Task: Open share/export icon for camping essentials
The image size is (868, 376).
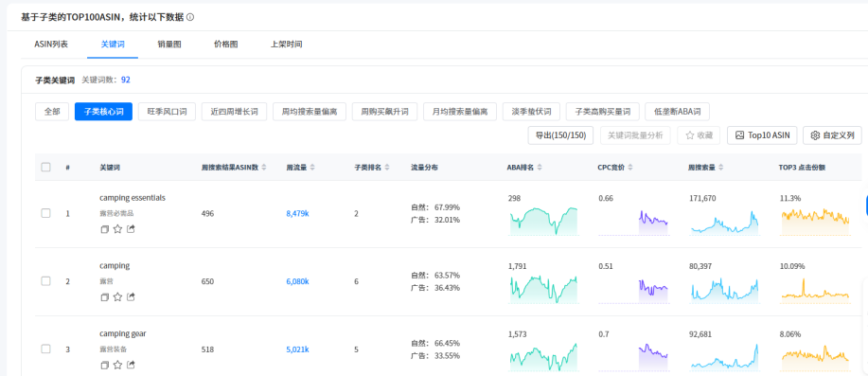Action: click(x=131, y=228)
